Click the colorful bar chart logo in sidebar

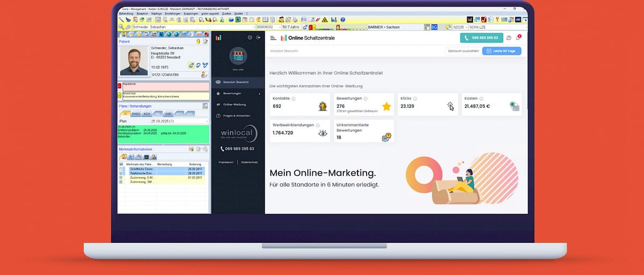coord(218,38)
